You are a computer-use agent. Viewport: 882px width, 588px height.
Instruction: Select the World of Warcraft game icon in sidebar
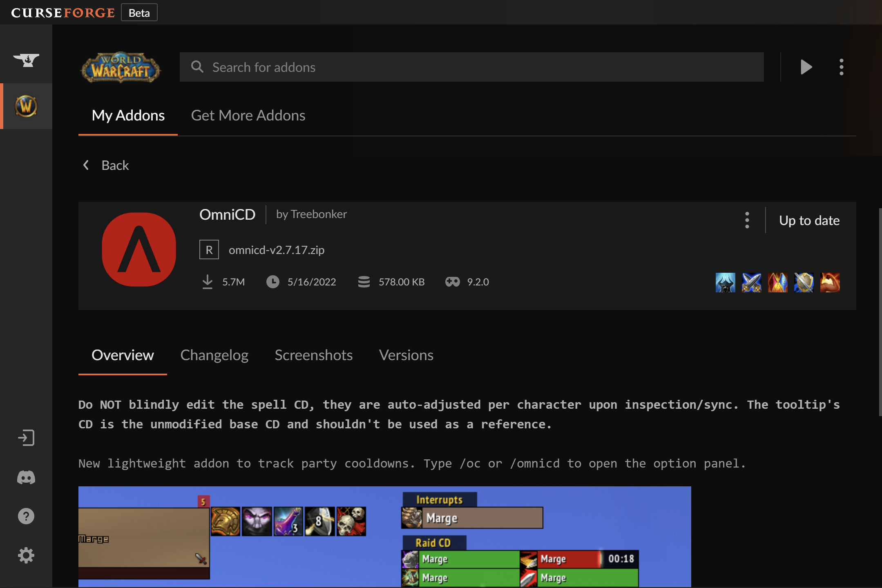pos(26,106)
